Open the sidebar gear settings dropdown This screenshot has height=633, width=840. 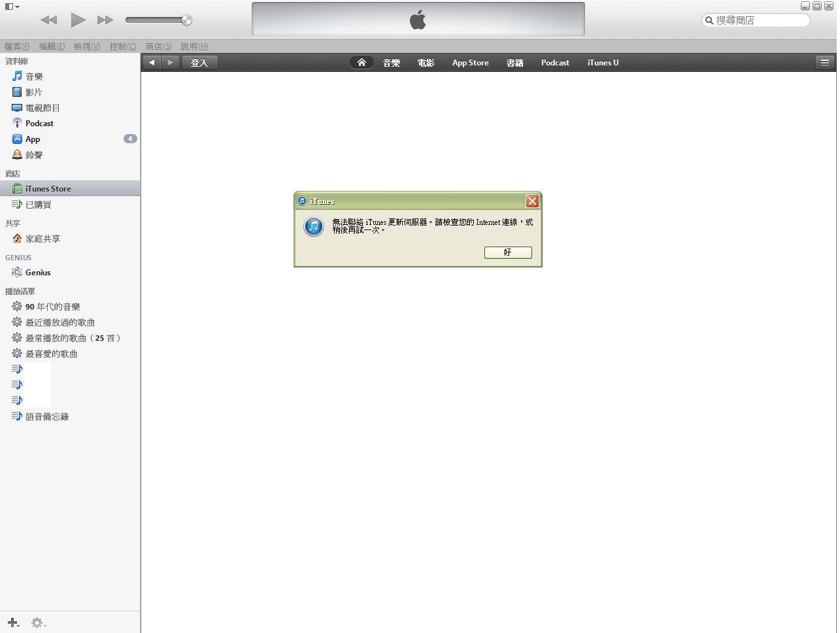pyautogui.click(x=39, y=623)
